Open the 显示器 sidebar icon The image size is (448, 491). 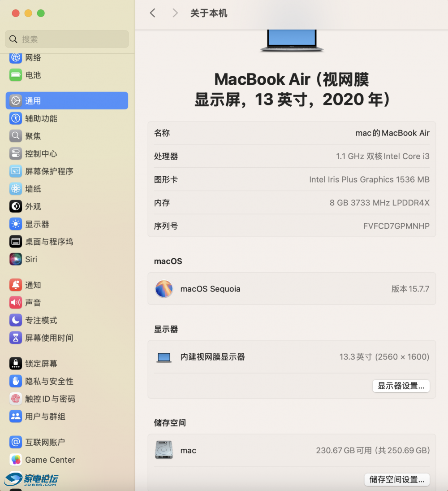(x=16, y=224)
